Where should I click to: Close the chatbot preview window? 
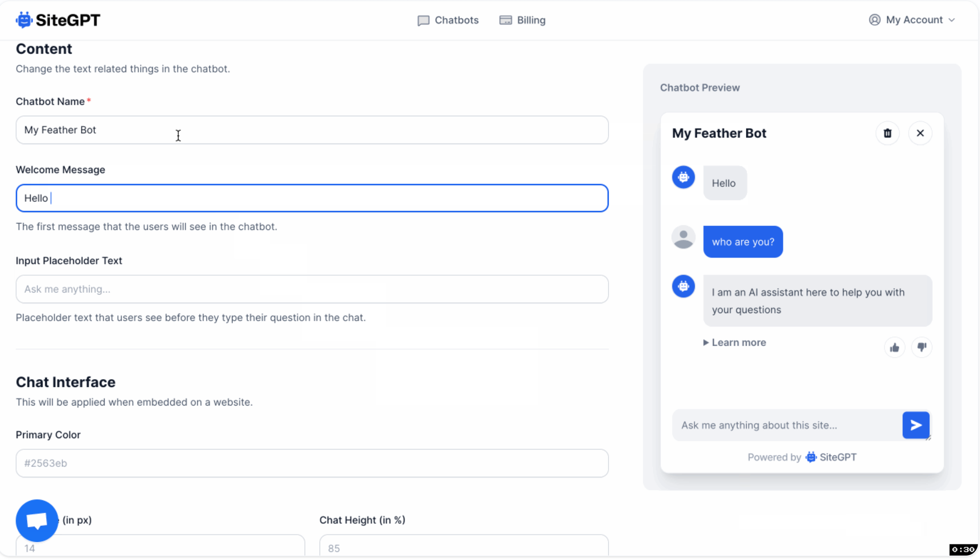(920, 133)
